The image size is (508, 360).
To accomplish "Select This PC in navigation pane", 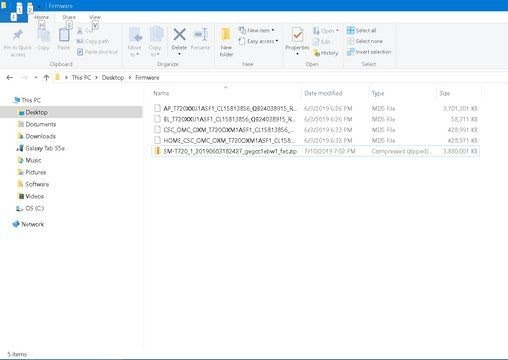I will tap(27, 100).
